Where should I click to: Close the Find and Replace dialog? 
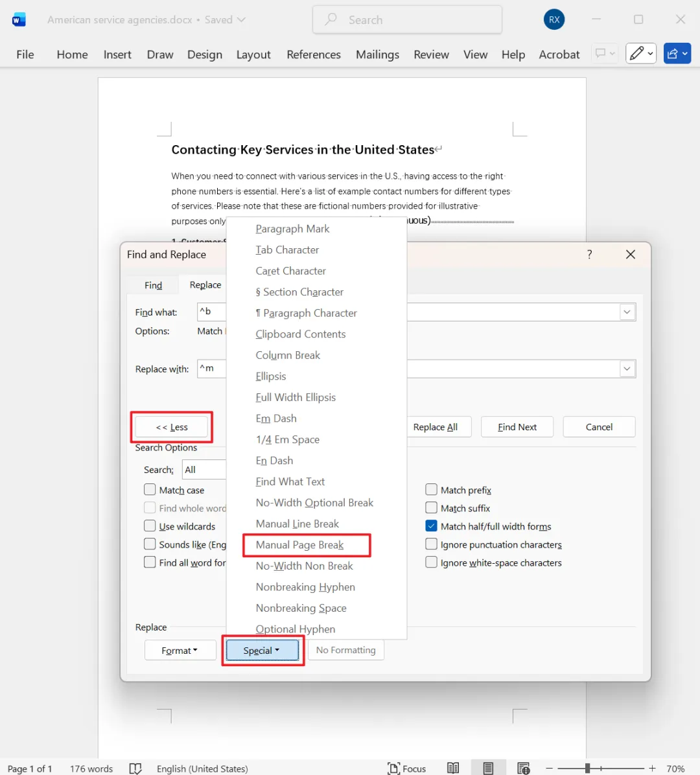[x=630, y=255]
